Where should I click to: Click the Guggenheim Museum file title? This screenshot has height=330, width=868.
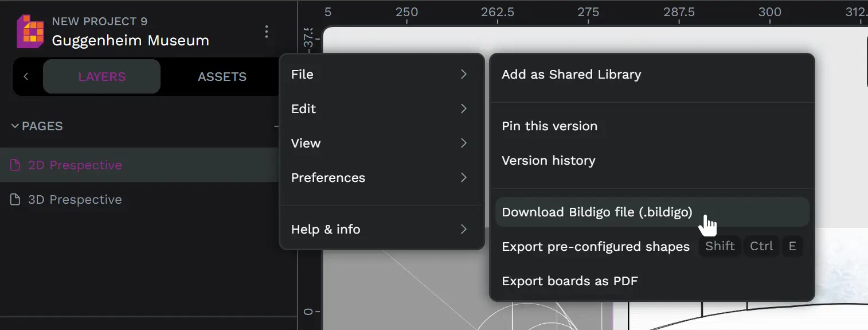[x=130, y=41]
